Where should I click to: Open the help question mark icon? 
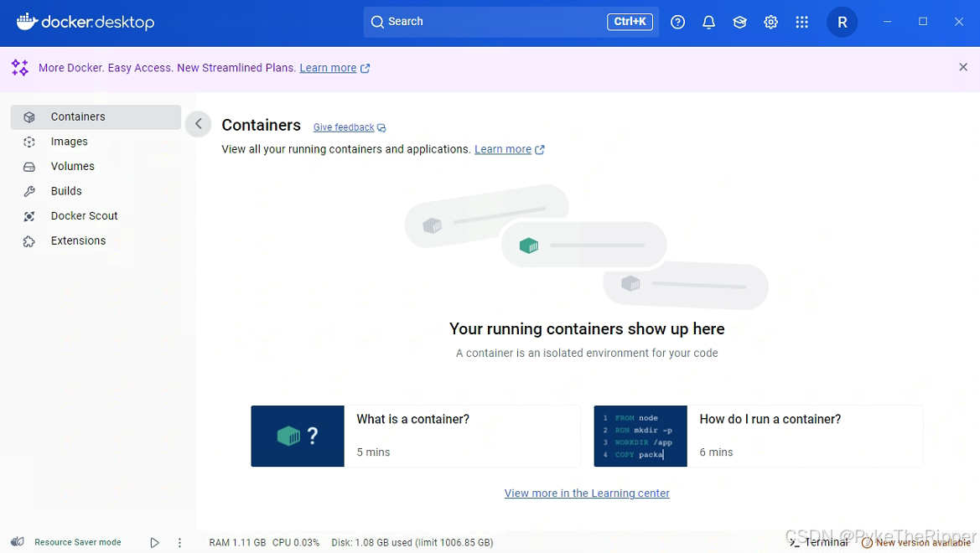click(677, 22)
